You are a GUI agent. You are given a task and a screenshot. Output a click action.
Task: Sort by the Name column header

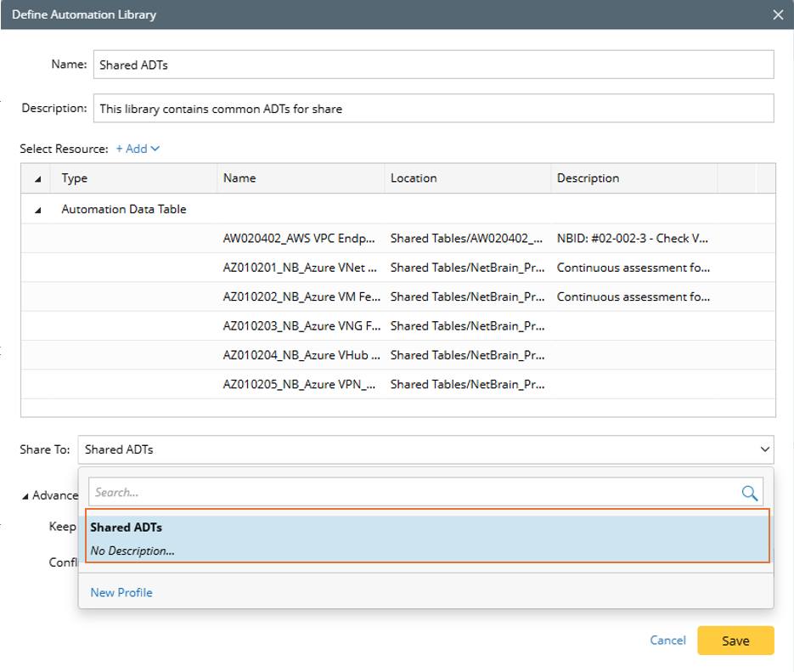click(239, 178)
